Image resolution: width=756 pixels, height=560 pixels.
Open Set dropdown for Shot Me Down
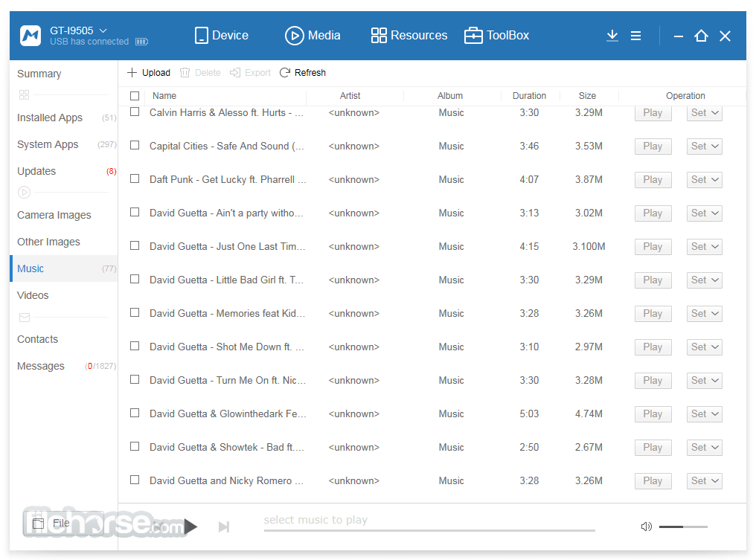(705, 347)
